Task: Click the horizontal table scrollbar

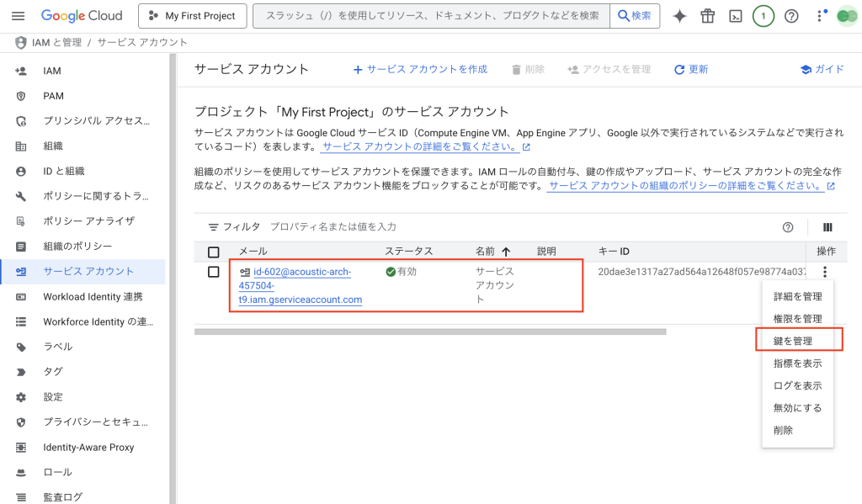Action: (430, 332)
